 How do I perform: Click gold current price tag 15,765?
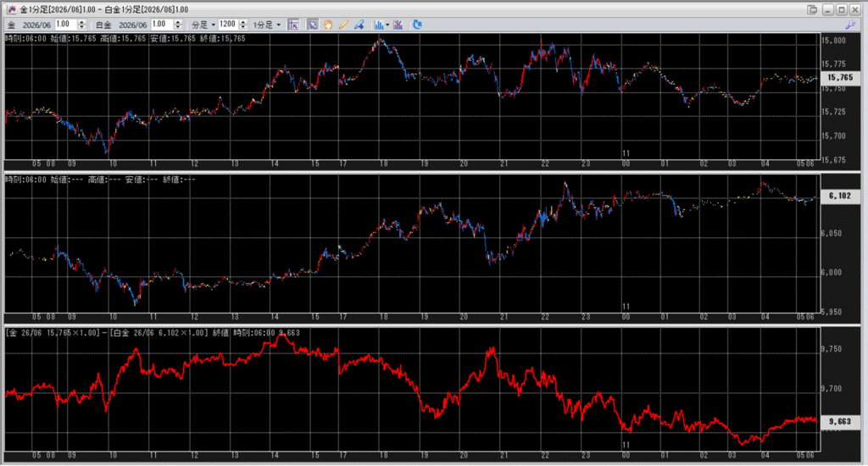(x=840, y=77)
